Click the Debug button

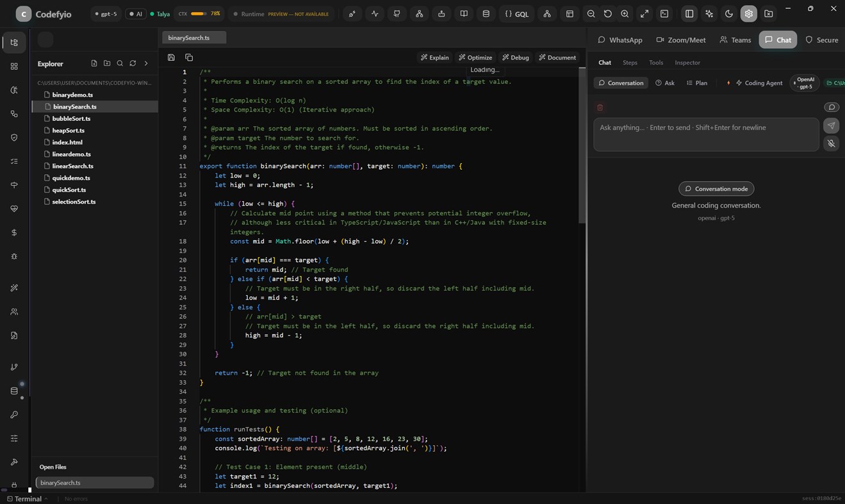point(515,57)
